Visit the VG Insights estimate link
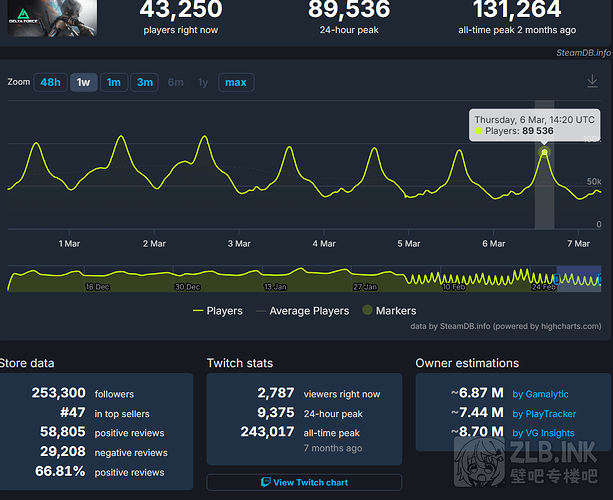Screen dimensions: 613x500 point(543,433)
